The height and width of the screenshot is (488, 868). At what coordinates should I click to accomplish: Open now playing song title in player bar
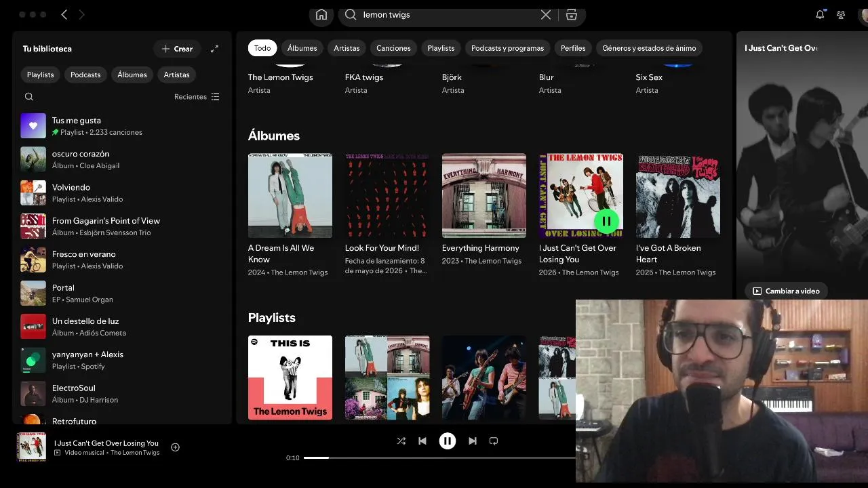[106, 443]
